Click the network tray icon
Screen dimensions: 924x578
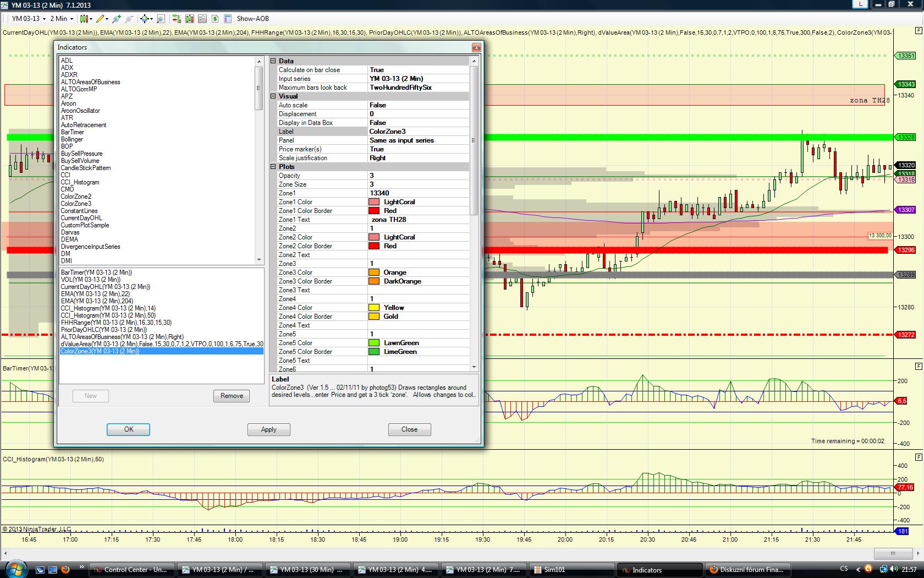[x=883, y=569]
